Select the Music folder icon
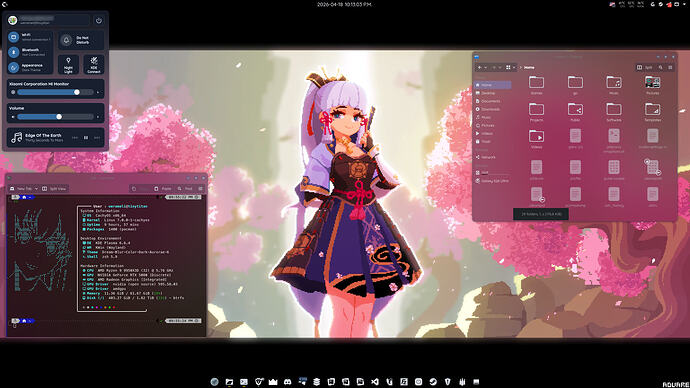Screen dimensions: 690x388 pyautogui.click(x=613, y=82)
